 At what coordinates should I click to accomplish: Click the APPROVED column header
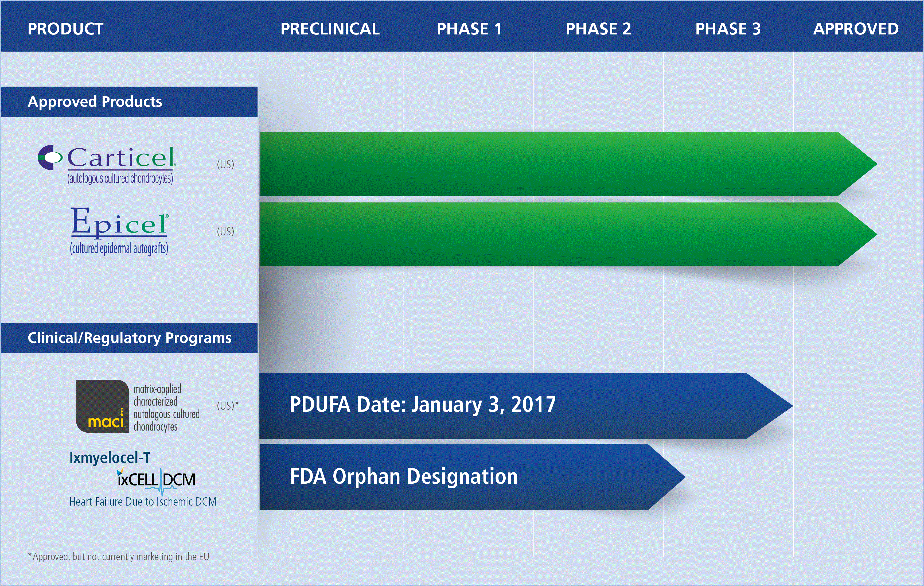click(856, 29)
